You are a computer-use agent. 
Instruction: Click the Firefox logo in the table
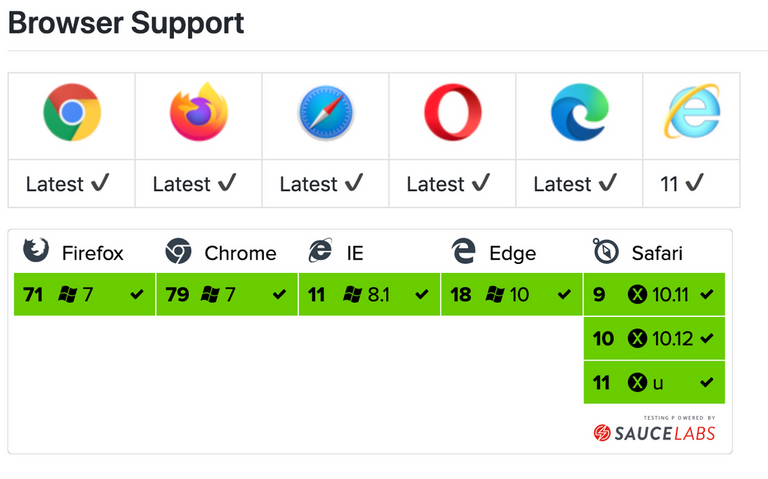click(x=199, y=112)
